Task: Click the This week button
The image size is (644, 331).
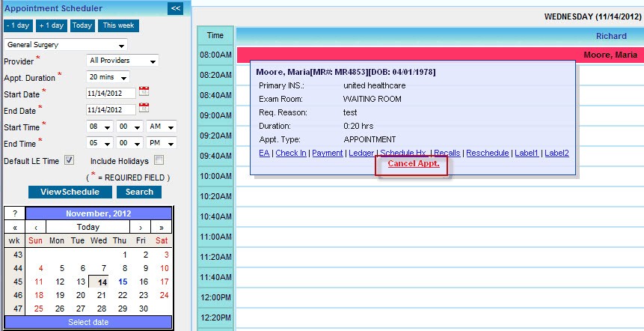Action: click(x=118, y=25)
